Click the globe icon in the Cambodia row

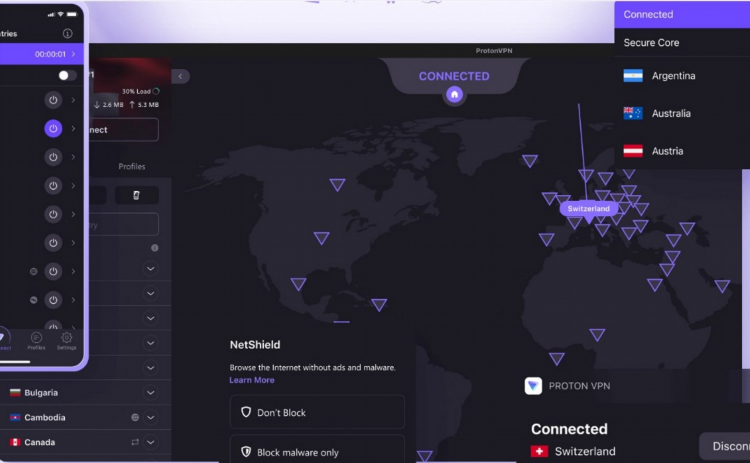[135, 417]
